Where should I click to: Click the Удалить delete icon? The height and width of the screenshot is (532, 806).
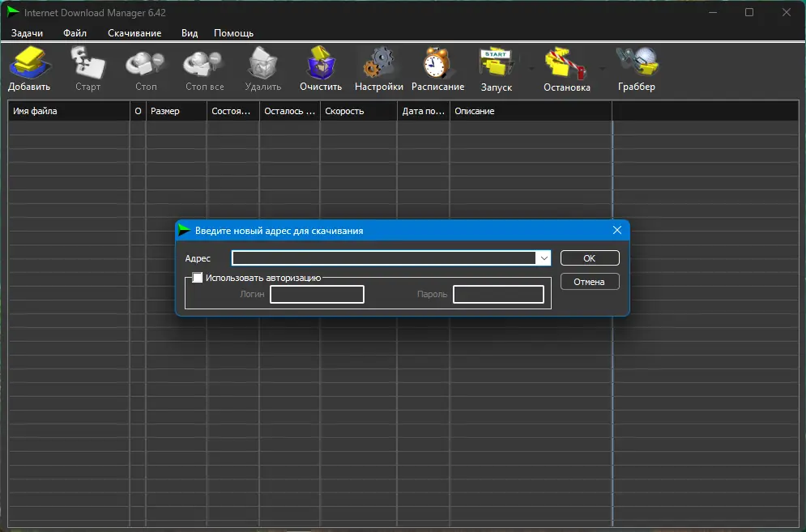[262, 63]
